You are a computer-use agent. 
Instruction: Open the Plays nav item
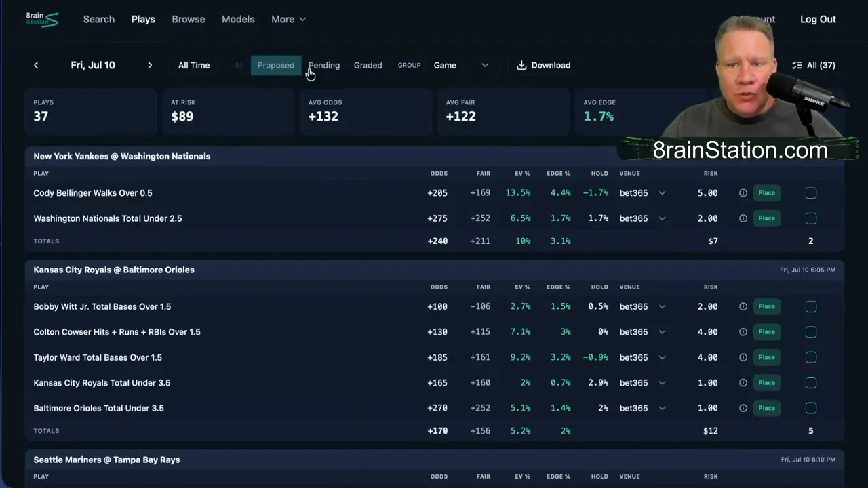point(143,19)
